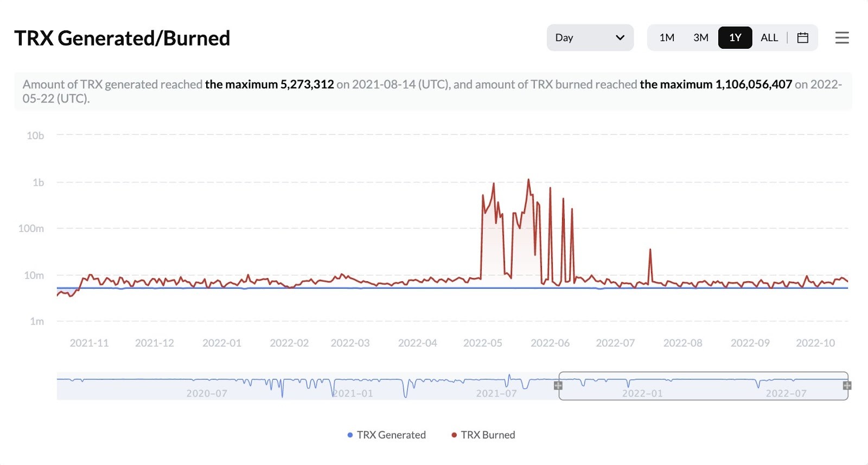868x465 pixels.
Task: Select the 3M time range
Action: click(x=701, y=37)
